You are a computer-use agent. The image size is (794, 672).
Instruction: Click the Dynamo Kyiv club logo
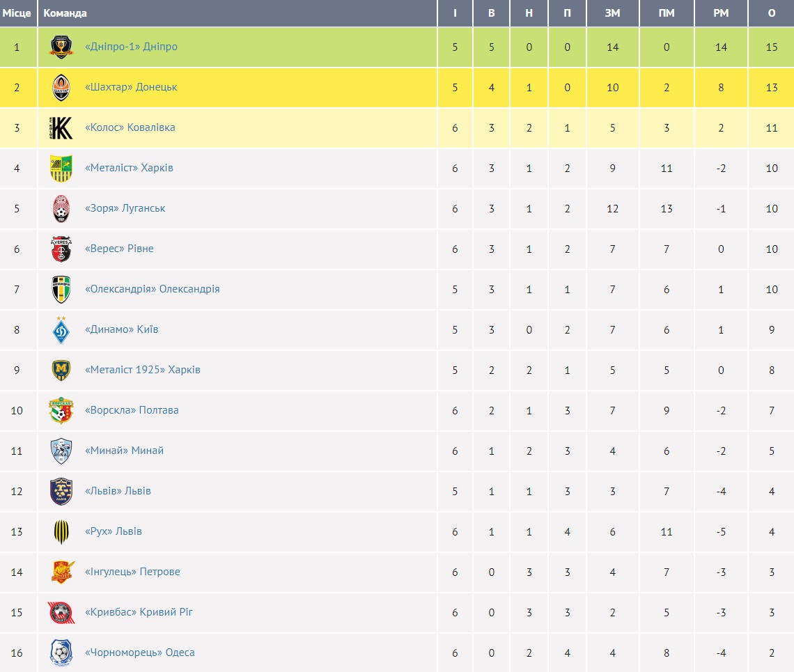click(61, 330)
